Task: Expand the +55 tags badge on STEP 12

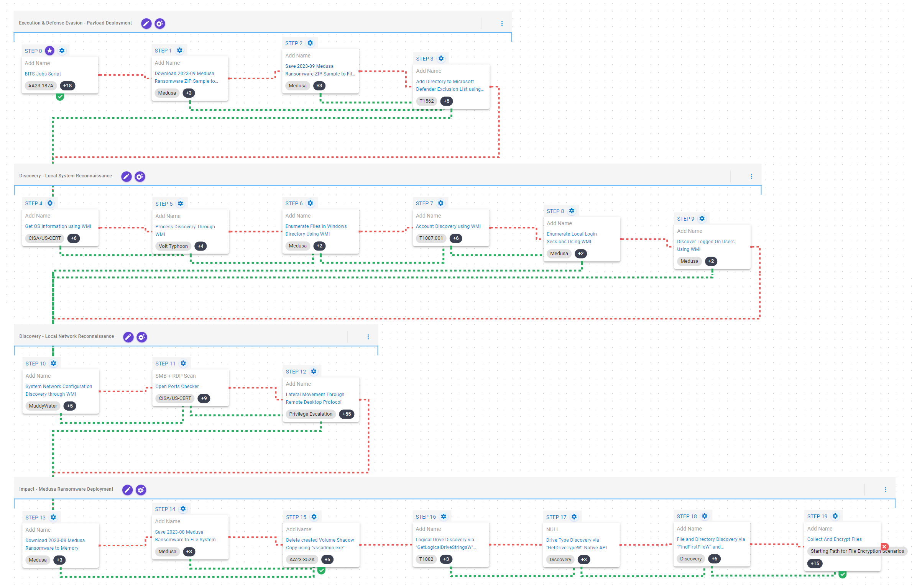Action: click(x=347, y=414)
